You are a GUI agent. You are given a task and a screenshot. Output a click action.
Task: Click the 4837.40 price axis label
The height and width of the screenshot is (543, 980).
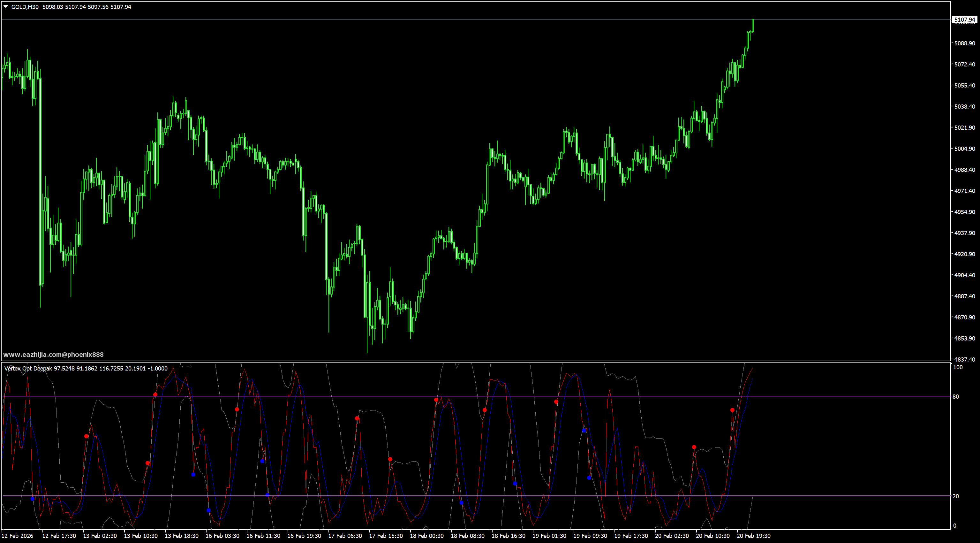964,359
